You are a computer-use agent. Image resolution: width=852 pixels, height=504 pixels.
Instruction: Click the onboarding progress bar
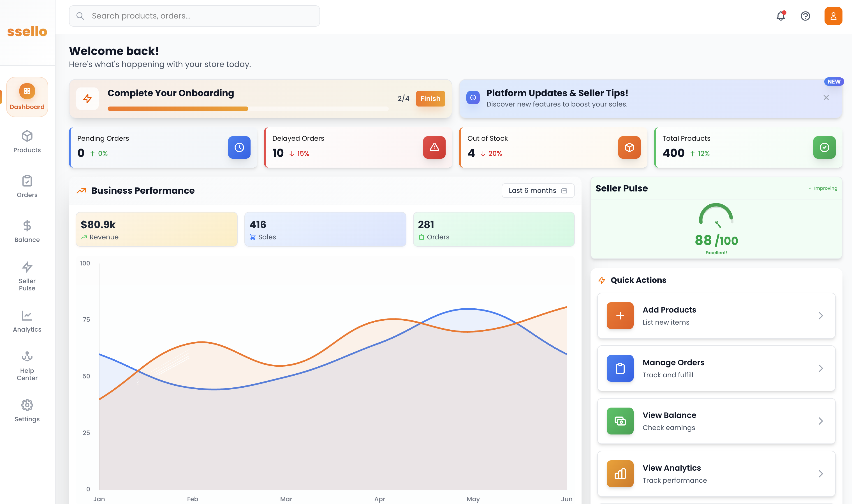click(x=248, y=109)
